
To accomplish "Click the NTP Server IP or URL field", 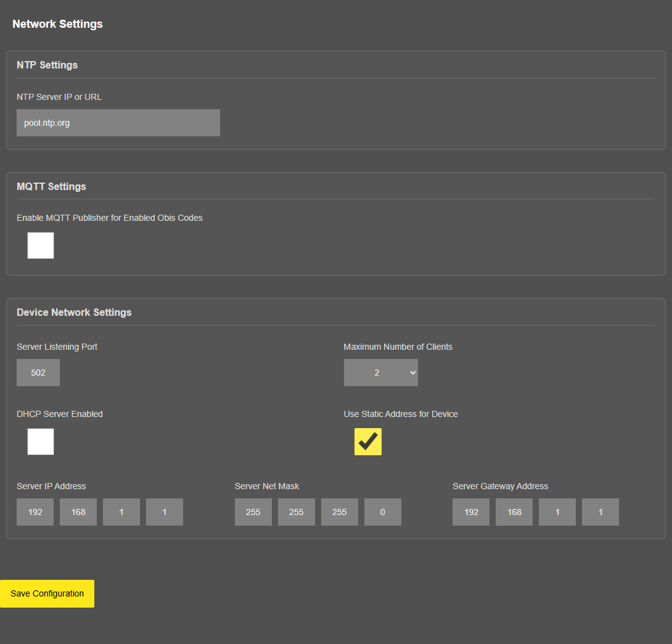I will pos(118,123).
